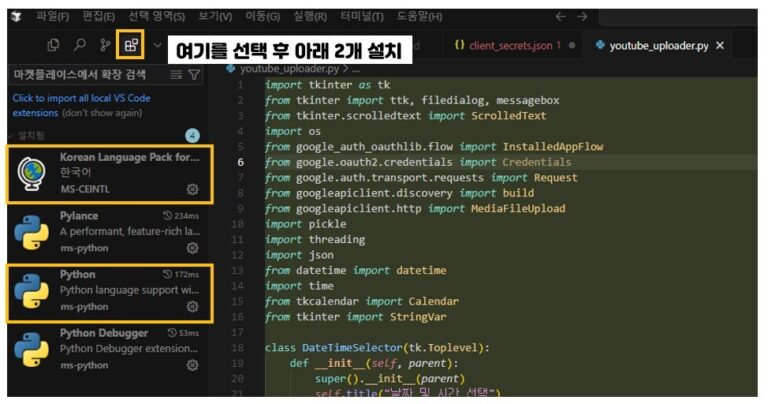This screenshot has height=404, width=768.
Task: Click the unsaved dot on client_secrets.json
Action: [572, 46]
